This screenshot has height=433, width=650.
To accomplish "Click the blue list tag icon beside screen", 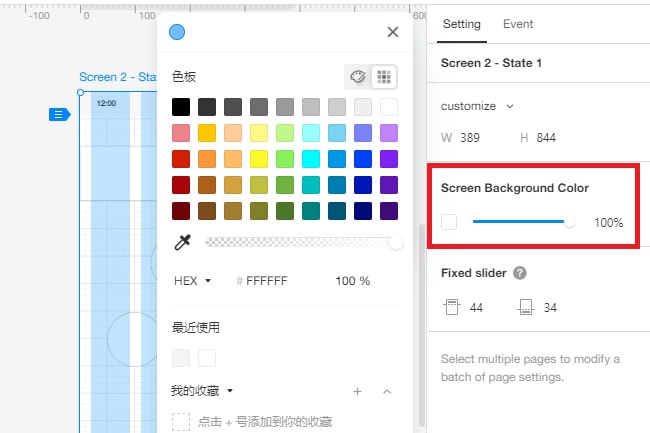I will pyautogui.click(x=59, y=114).
